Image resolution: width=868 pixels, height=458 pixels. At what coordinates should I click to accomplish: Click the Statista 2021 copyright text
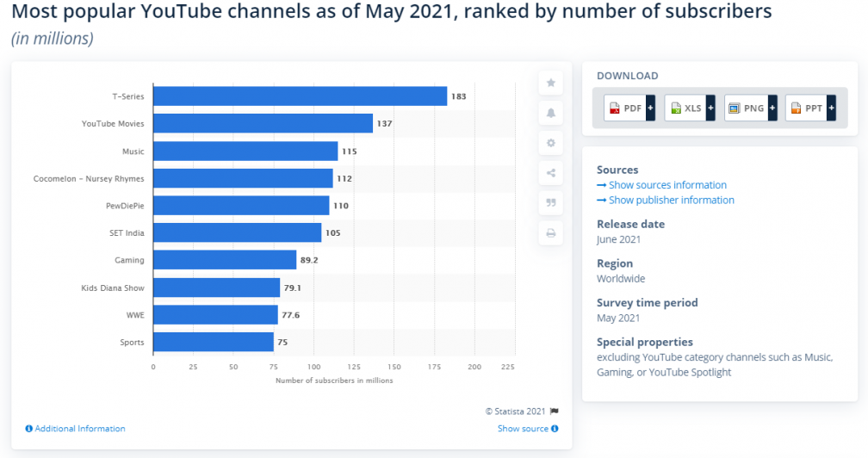click(x=515, y=411)
